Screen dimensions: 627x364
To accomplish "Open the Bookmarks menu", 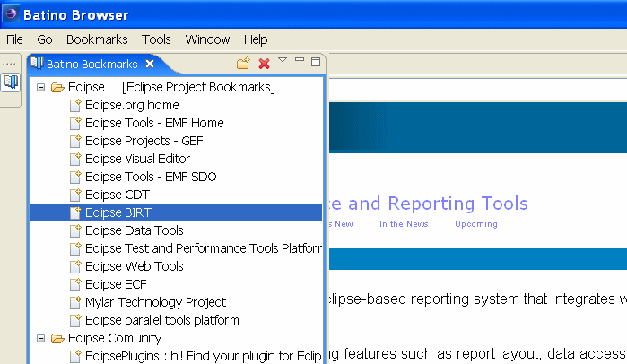I will tap(97, 39).
